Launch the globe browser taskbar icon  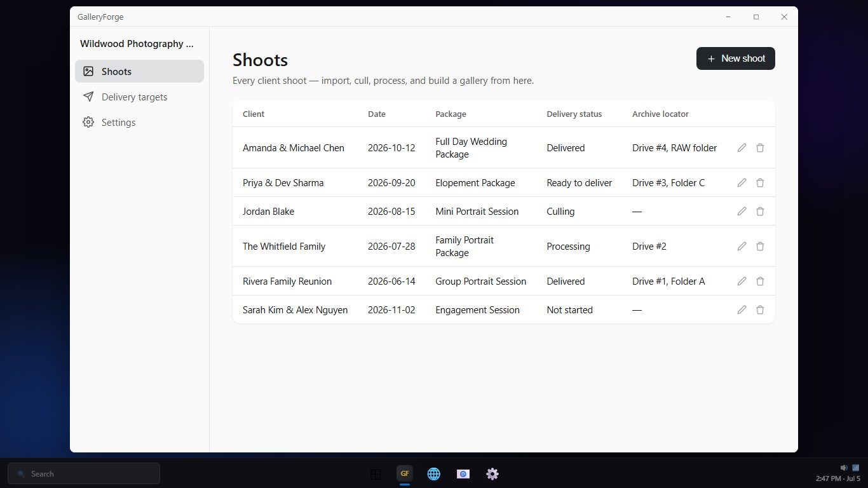pyautogui.click(x=434, y=474)
